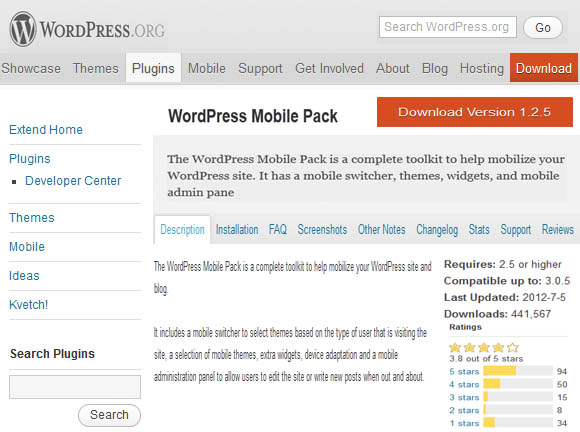Click the Go search button
The height and width of the screenshot is (432, 580).
(543, 27)
